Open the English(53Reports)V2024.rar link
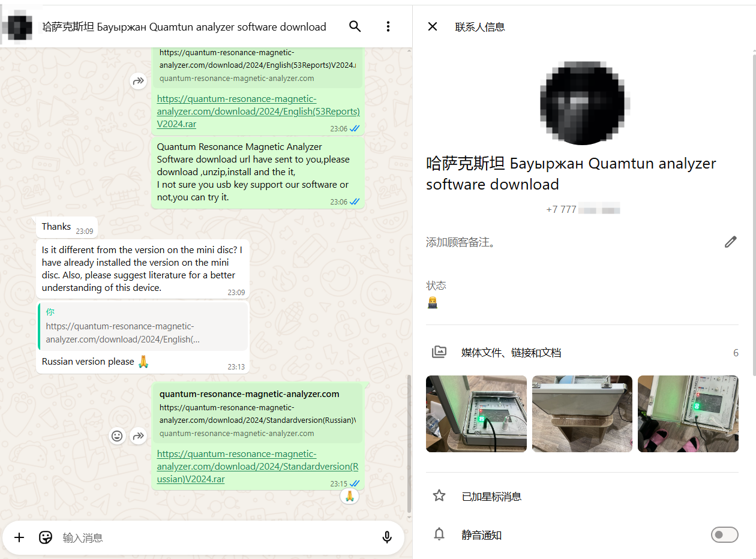Viewport: 756px width, 559px height. point(258,112)
